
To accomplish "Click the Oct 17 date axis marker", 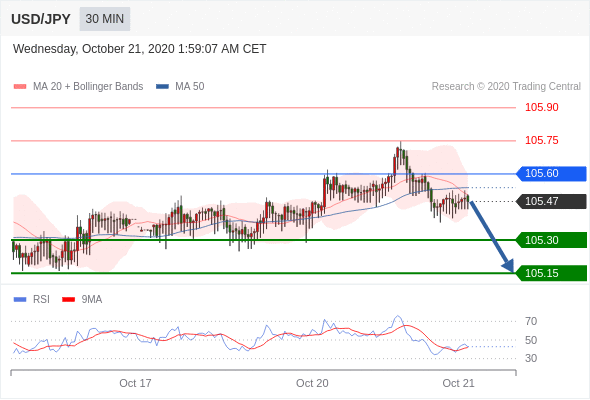I will [135, 383].
